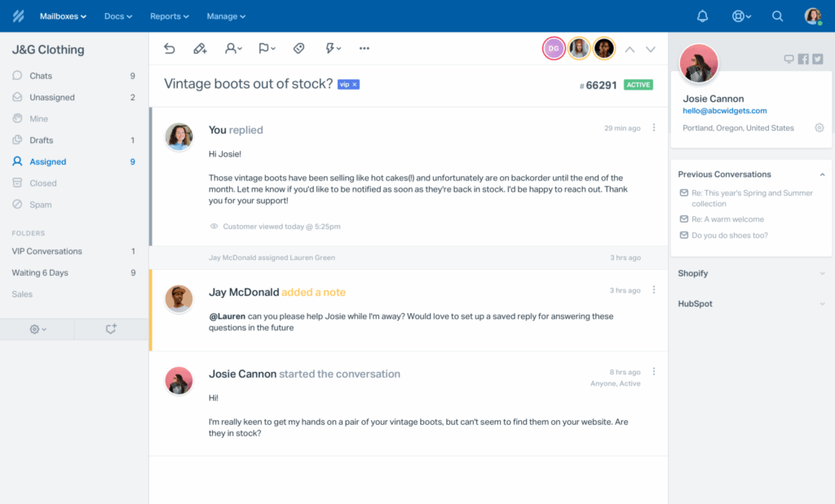Expand the Shopify section
The image size is (835, 504).
pos(822,274)
